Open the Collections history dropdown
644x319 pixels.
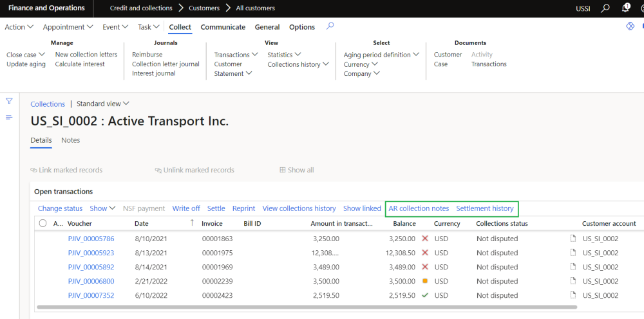[298, 64]
